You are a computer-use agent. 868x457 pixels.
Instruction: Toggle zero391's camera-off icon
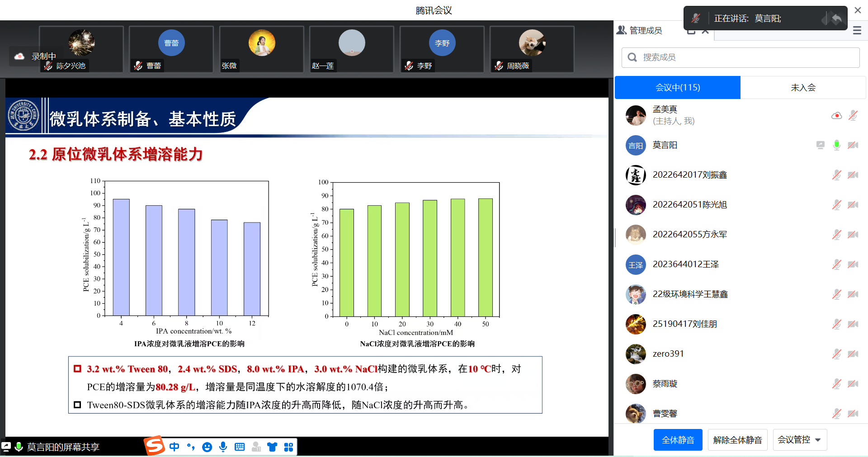coord(853,354)
